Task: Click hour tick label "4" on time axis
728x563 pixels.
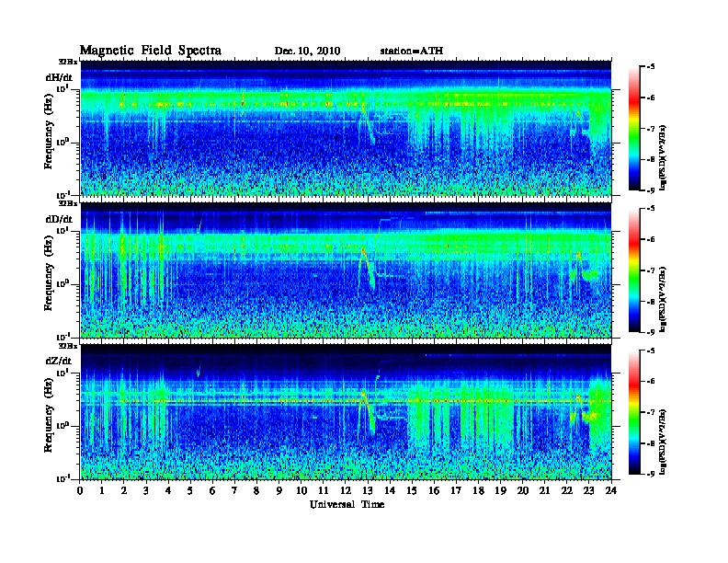Action: pyautogui.click(x=168, y=490)
